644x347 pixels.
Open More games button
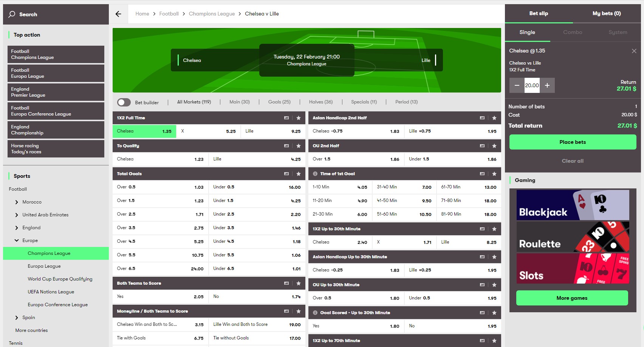[572, 298]
